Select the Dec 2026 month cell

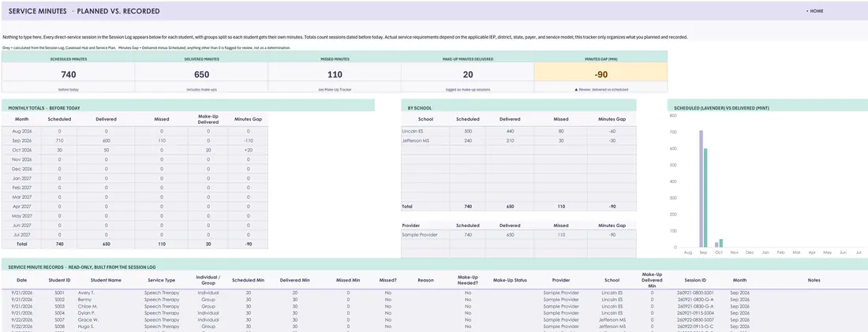pos(21,169)
